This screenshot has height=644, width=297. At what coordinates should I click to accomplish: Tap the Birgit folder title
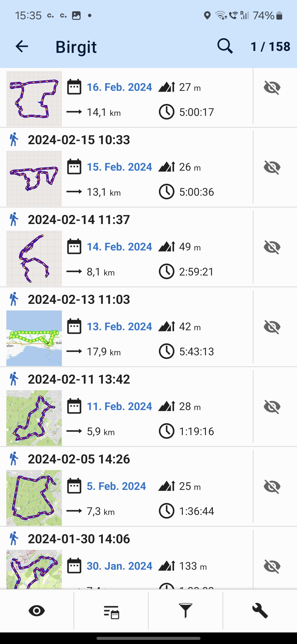(x=76, y=47)
